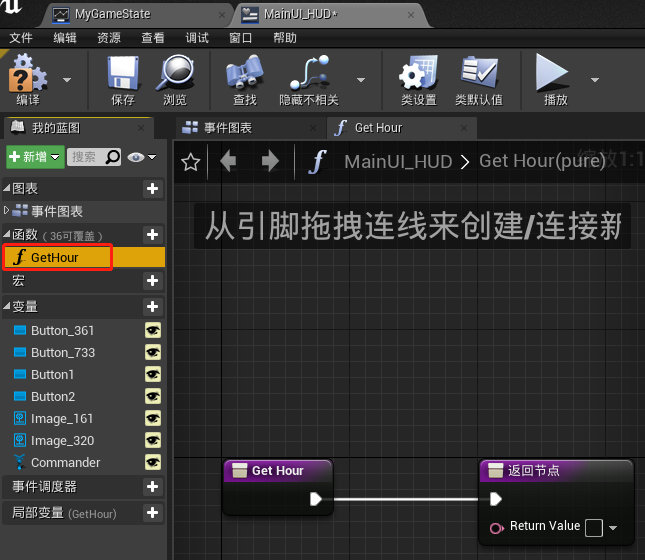Image resolution: width=645 pixels, height=560 pixels.
Task: Close the MainUI_HUD tab
Action: click(x=411, y=15)
